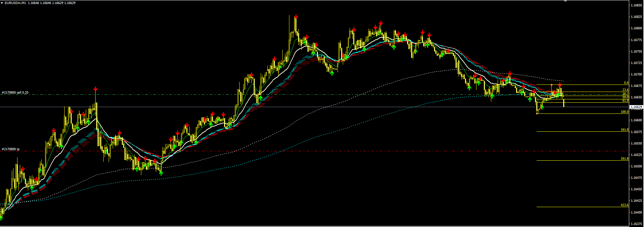The image size is (644, 227).
Task: Click the 1.16850 price scale value
Action: click(x=636, y=5)
